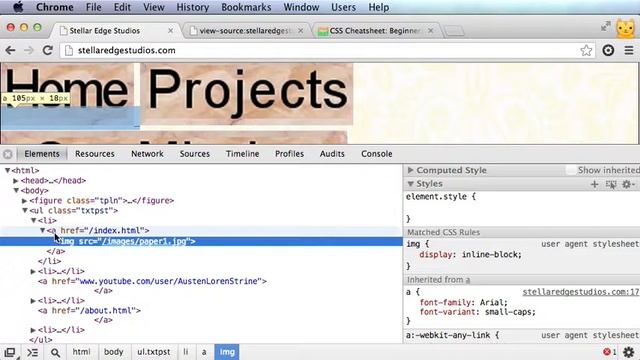Click the red error count indicator
Viewport: 640px width, 360px height.
click(609, 352)
